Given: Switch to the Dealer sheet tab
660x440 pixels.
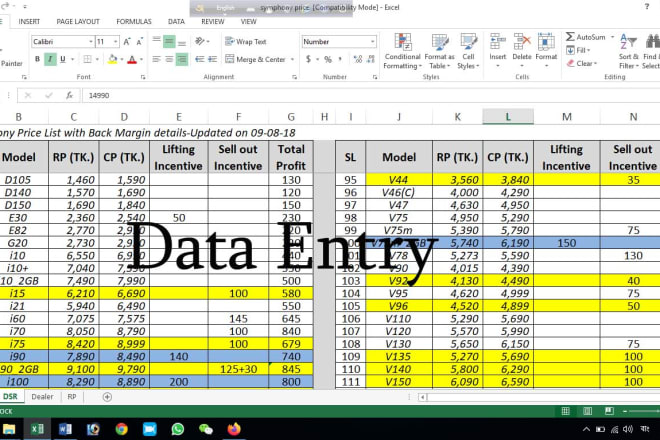Looking at the screenshot, I should (43, 397).
